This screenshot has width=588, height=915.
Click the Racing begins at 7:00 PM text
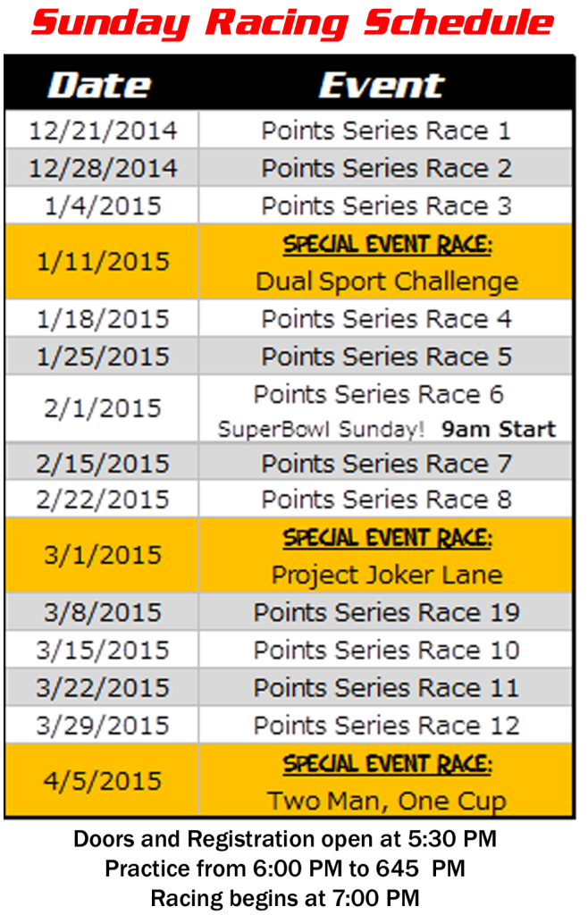tap(285, 898)
